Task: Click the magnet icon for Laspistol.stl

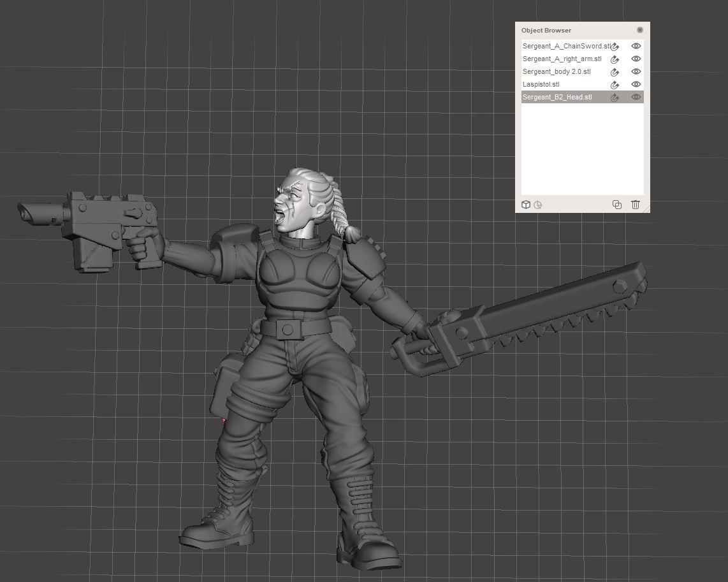Action: coord(615,85)
